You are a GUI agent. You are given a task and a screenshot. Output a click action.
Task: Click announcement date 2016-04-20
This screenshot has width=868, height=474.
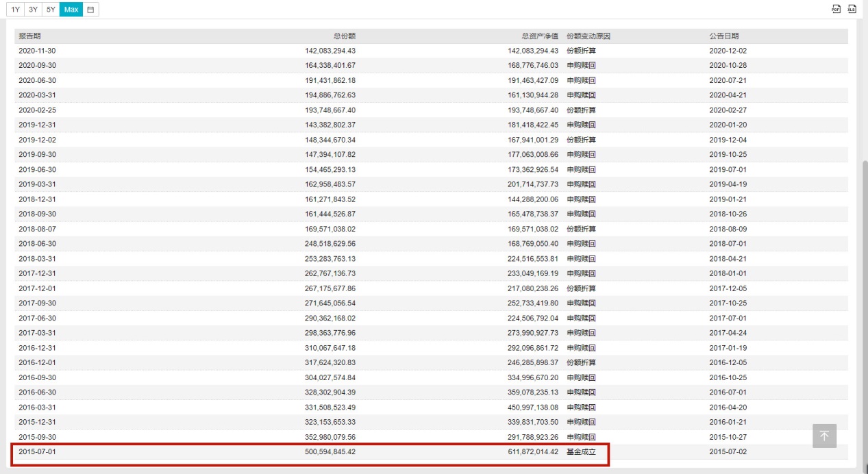728,407
